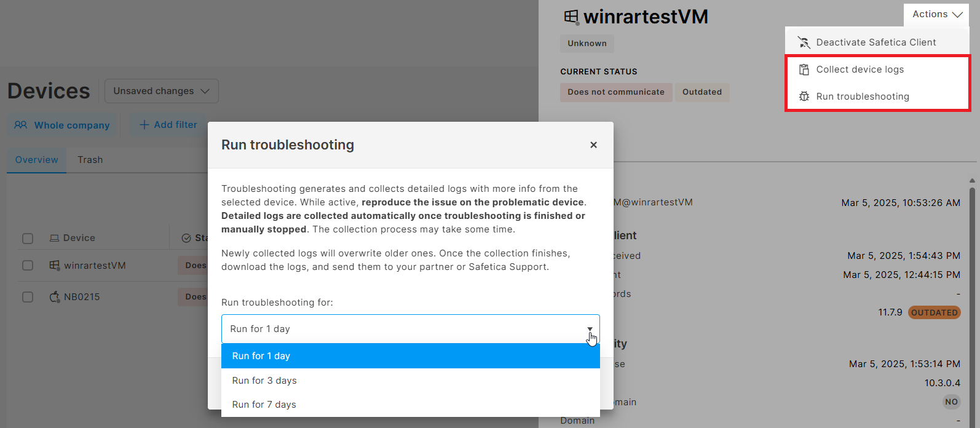Click the Mar 5, 2025, 1:54:43 PM timestamp

[904, 256]
